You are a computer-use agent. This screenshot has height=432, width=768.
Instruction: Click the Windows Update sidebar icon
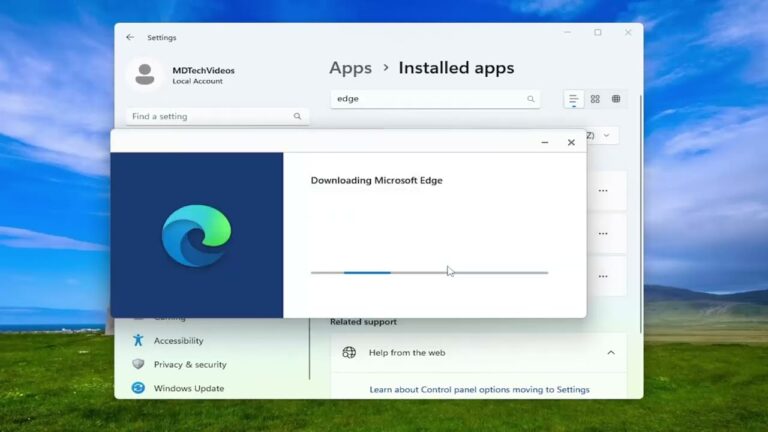[x=138, y=388]
